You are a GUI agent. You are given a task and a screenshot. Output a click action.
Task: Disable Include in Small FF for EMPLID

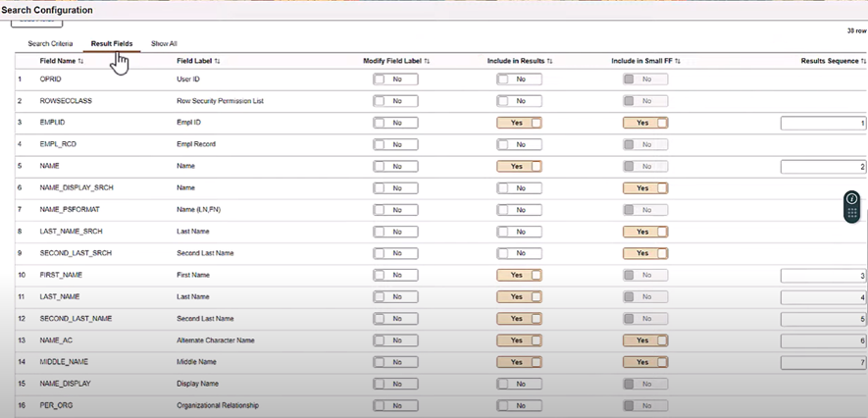[x=645, y=123]
